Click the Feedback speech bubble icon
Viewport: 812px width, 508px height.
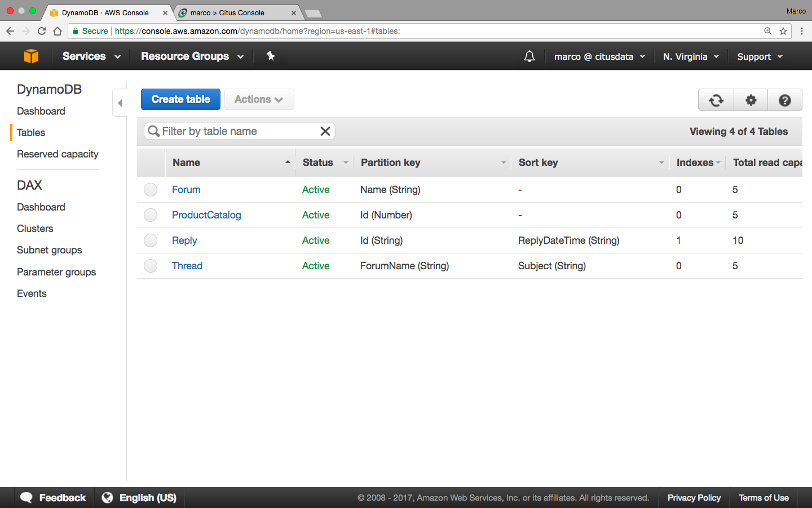(27, 498)
